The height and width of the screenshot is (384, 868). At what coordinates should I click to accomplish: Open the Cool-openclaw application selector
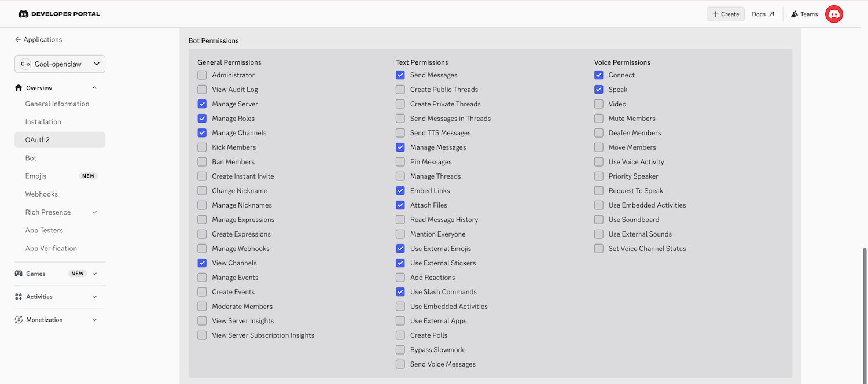pyautogui.click(x=60, y=64)
